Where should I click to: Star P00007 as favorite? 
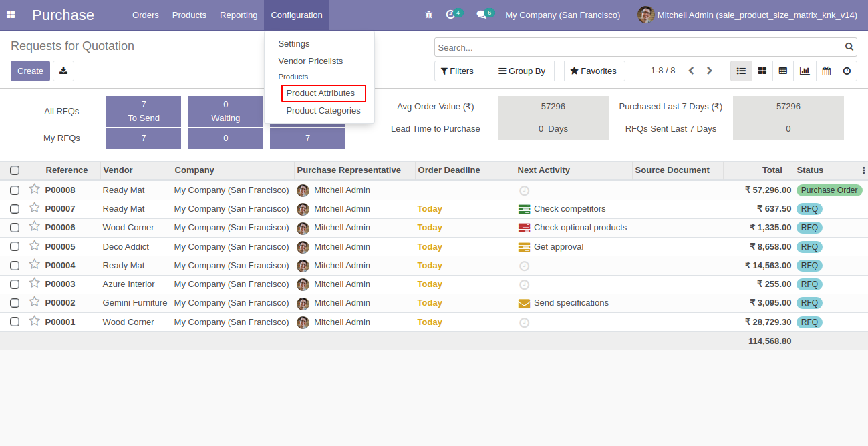point(35,208)
